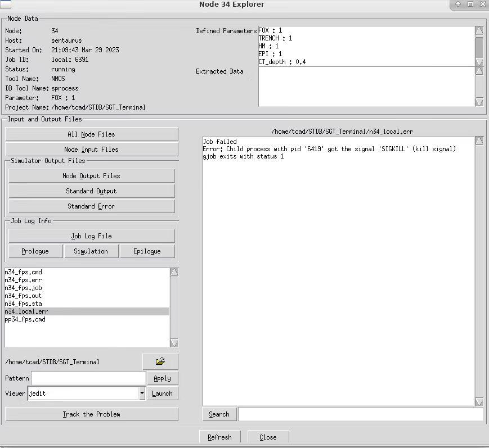Click the Refresh button

tap(220, 437)
